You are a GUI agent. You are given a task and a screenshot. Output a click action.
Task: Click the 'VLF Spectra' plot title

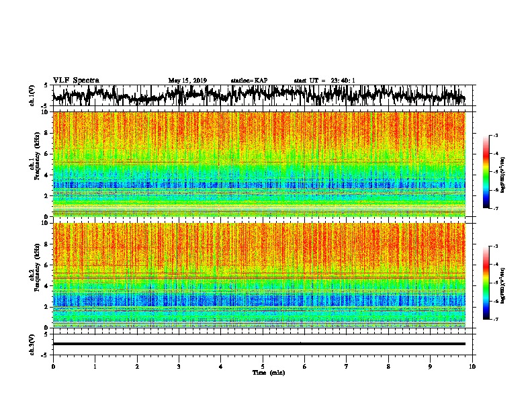[76, 81]
